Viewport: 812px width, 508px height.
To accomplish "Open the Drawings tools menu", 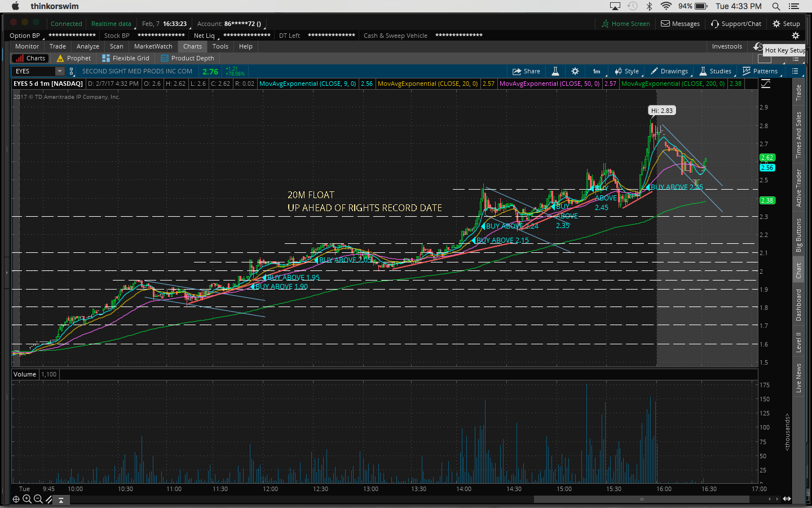I will pyautogui.click(x=669, y=71).
